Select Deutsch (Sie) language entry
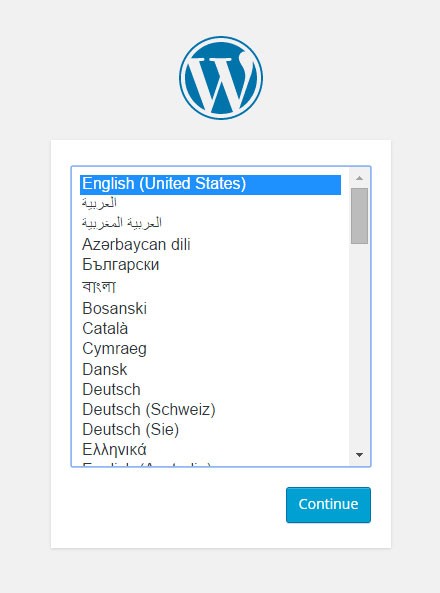 point(210,430)
